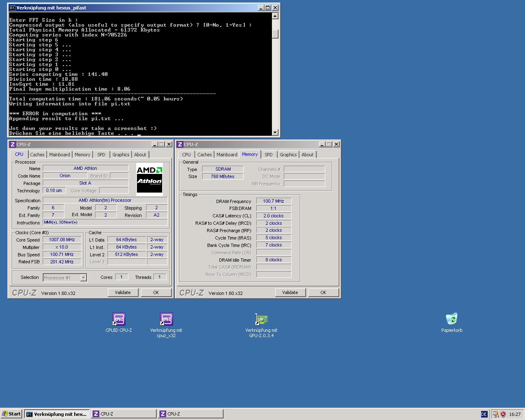Viewport: 525px width, 420px height.
Task: Click the right CPU-Z title bar icon
Action: tap(180, 144)
